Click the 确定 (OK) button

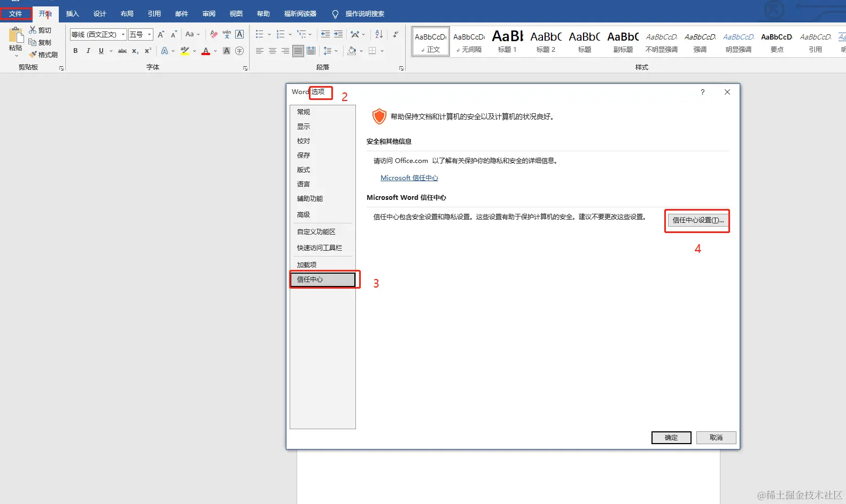pyautogui.click(x=671, y=438)
